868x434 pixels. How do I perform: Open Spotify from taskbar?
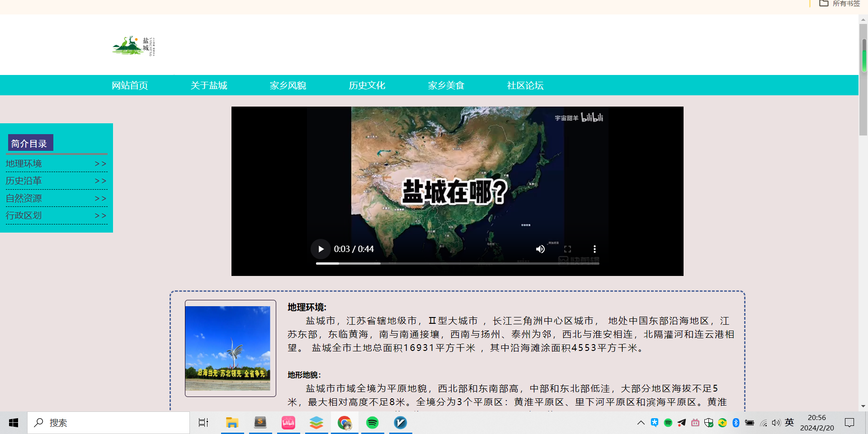373,423
